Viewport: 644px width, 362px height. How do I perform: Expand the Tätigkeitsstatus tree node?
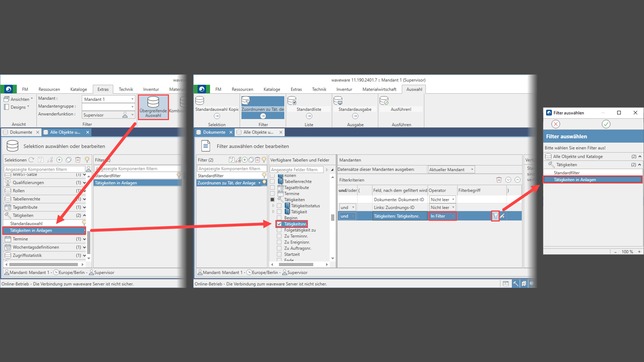point(273,206)
